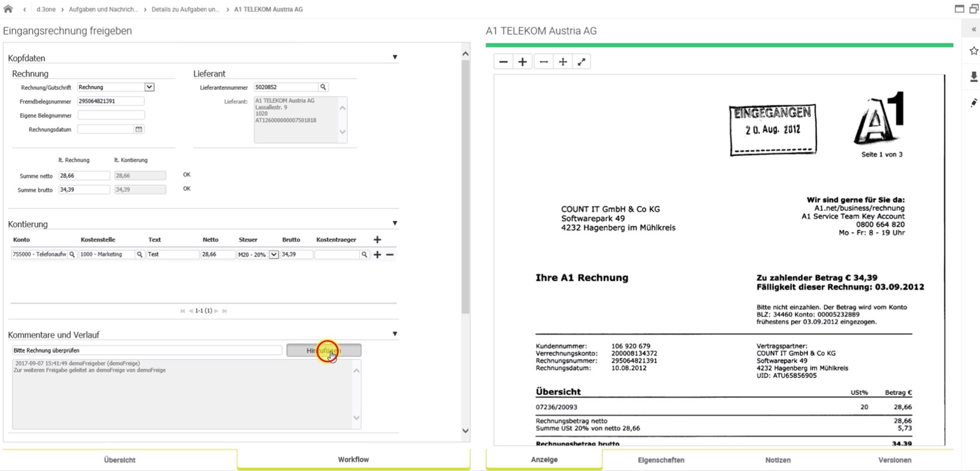Search supplier number with magnifier icon
980x471 pixels.
click(x=323, y=87)
